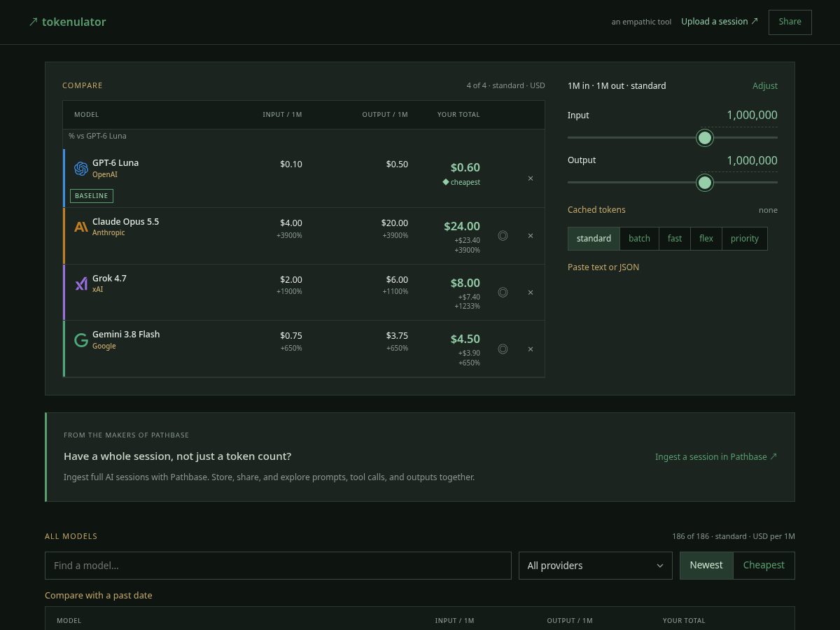Click the Gemini 3.8 Flash model name
The width and height of the screenshot is (840, 630).
(x=126, y=335)
